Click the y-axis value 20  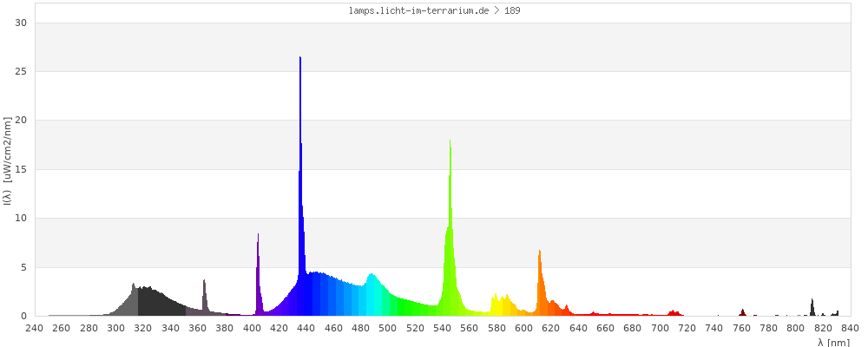tap(21, 120)
